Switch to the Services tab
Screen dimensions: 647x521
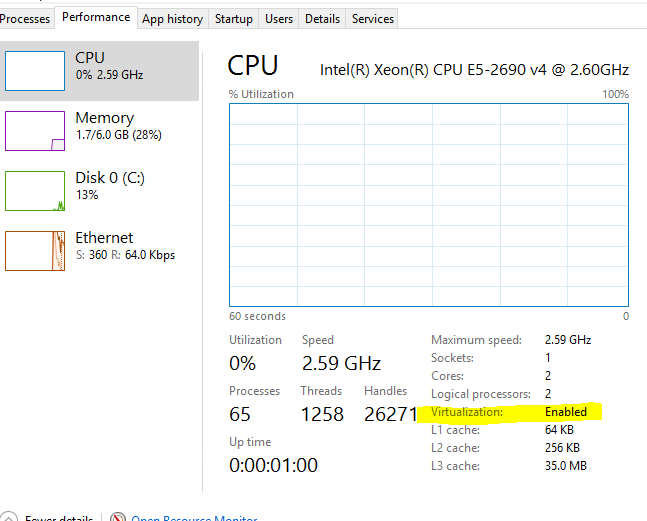[373, 19]
